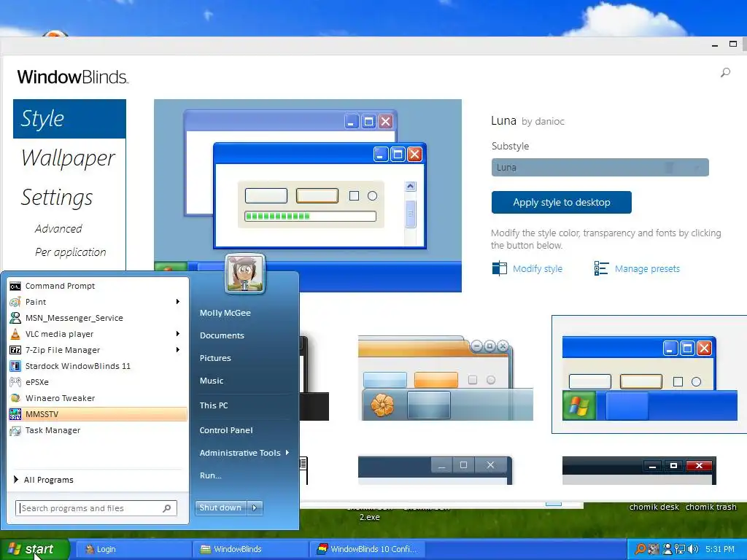Image resolution: width=747 pixels, height=560 pixels.
Task: Open Music from Start menu
Action: 212,381
